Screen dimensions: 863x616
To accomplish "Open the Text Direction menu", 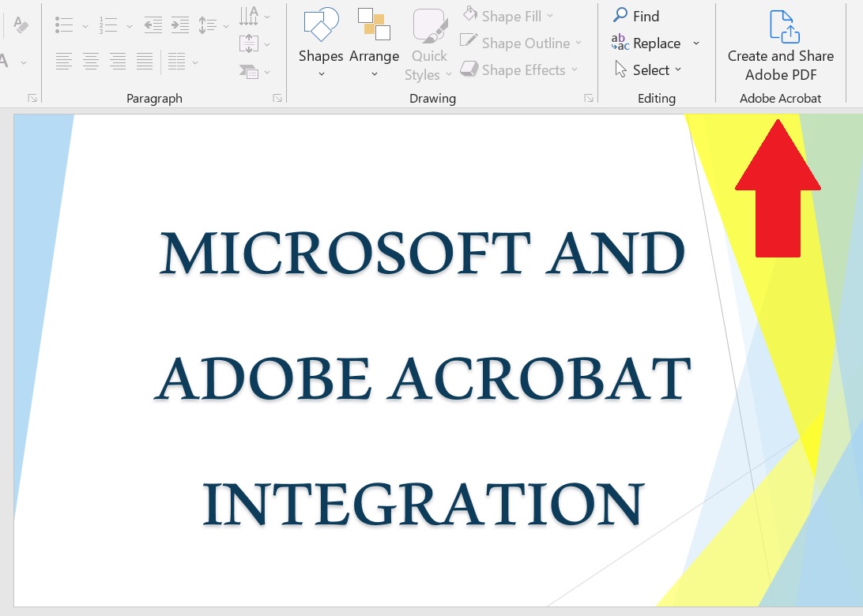I will (x=254, y=16).
